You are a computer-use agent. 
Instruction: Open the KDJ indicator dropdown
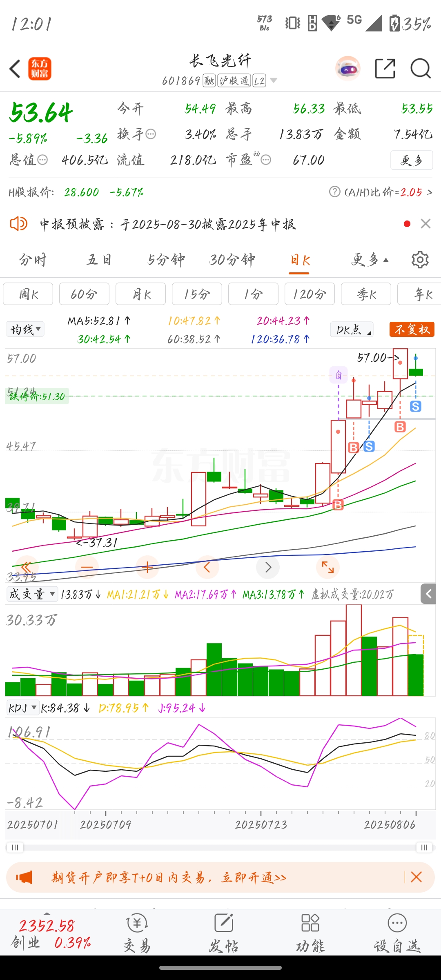23,708
